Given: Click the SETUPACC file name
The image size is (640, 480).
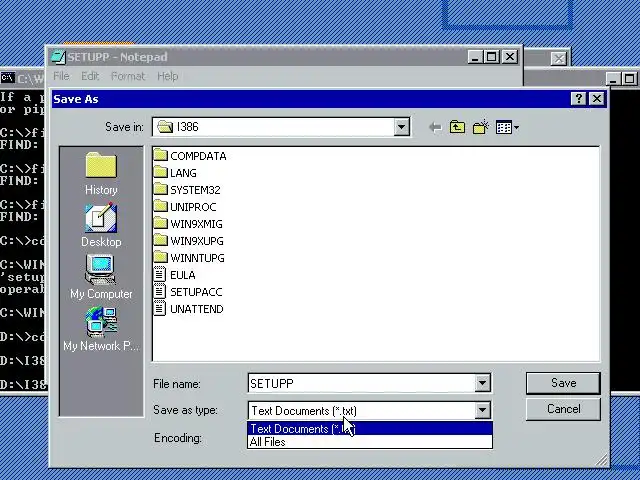Looking at the screenshot, I should pyautogui.click(x=196, y=292).
